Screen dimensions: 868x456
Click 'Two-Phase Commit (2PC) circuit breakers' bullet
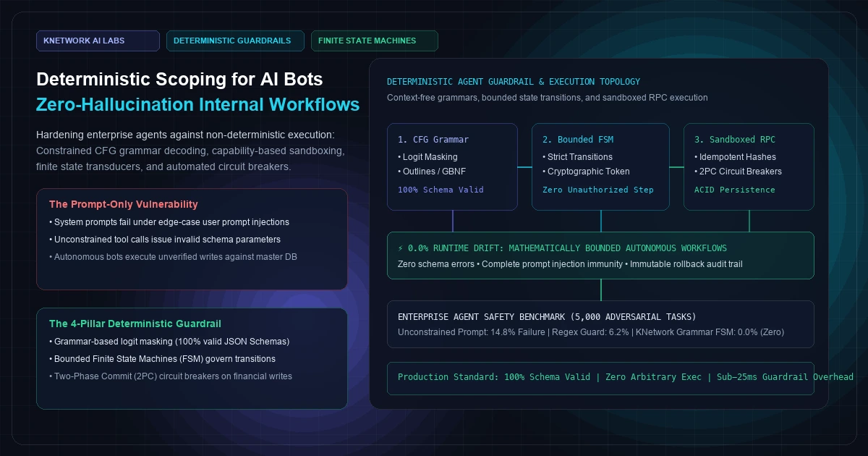[171, 376]
